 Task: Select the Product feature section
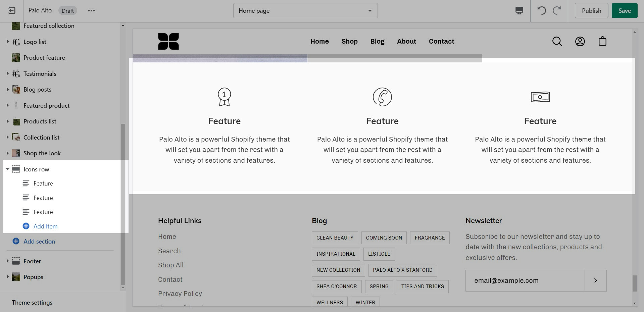click(x=44, y=58)
